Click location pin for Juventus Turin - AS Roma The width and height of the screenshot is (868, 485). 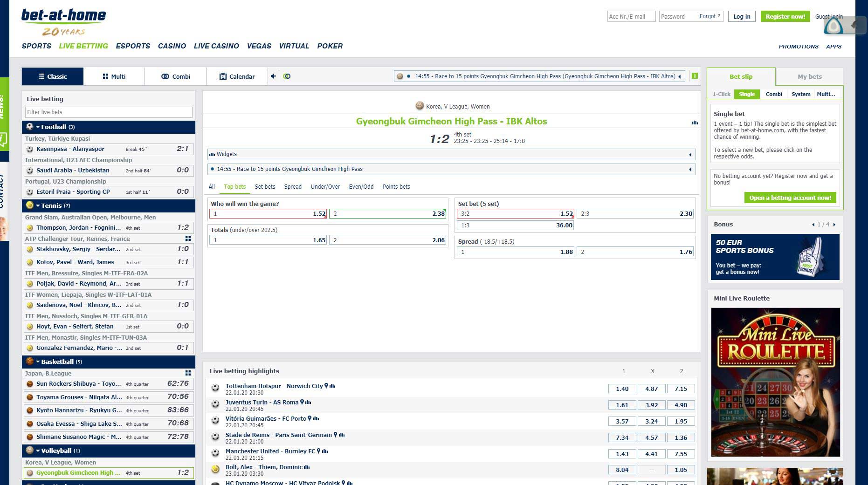pyautogui.click(x=302, y=402)
